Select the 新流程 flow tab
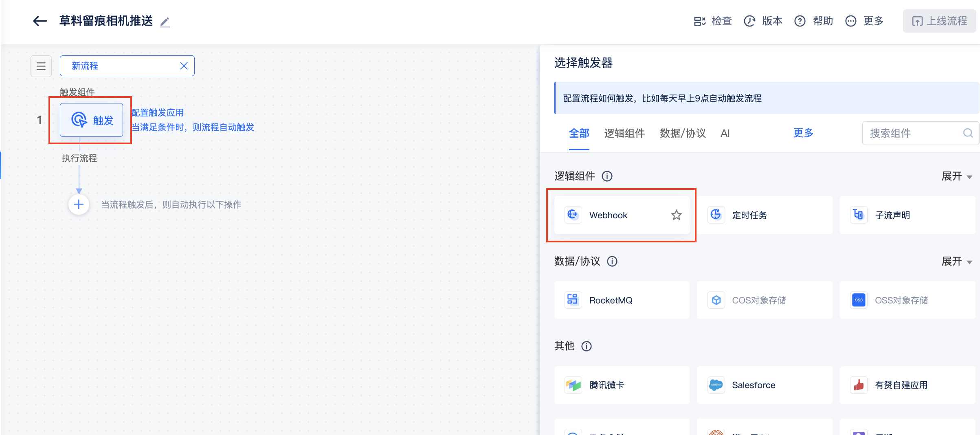This screenshot has width=980, height=435. click(x=127, y=66)
